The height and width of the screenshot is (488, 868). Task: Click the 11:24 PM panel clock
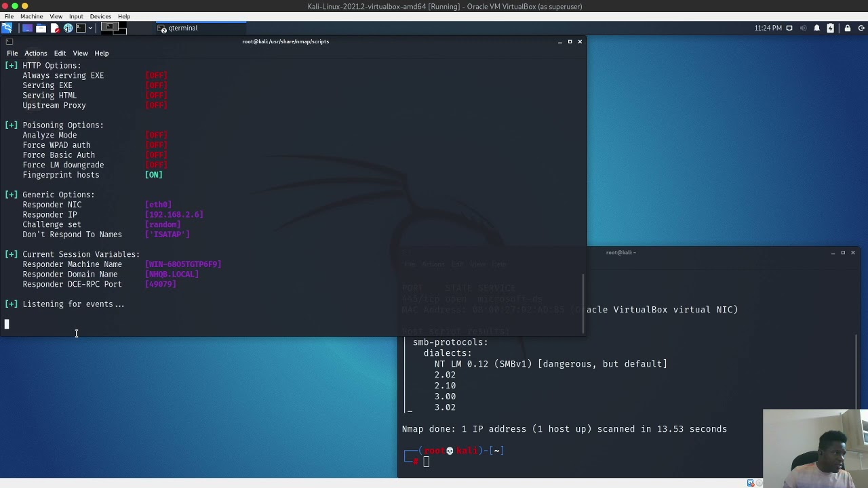[768, 28]
